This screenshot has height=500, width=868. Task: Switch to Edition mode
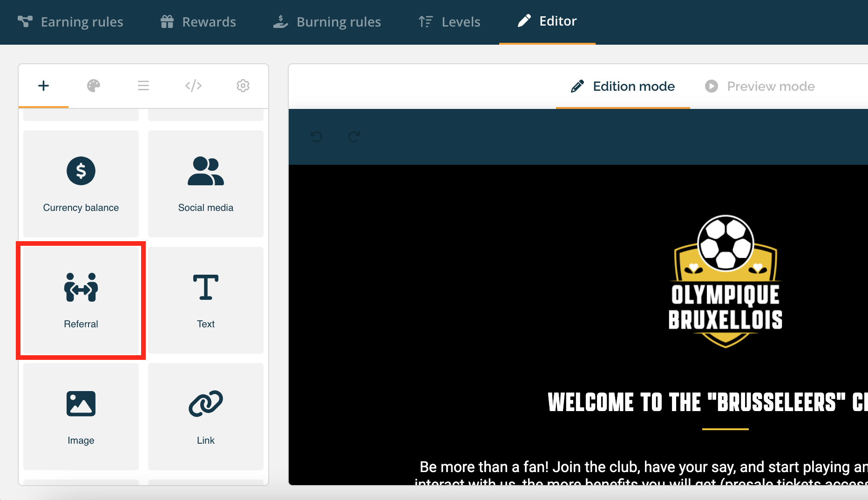pyautogui.click(x=623, y=87)
